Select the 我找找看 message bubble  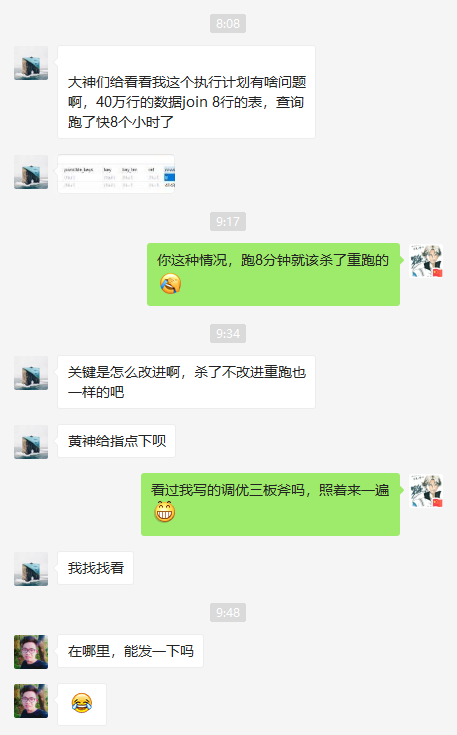(96, 568)
